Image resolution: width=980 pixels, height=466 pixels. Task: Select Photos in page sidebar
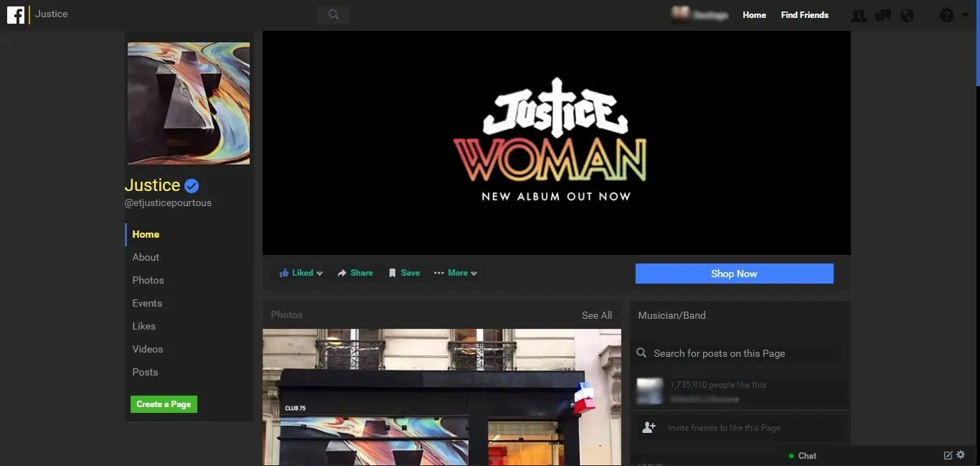(148, 281)
